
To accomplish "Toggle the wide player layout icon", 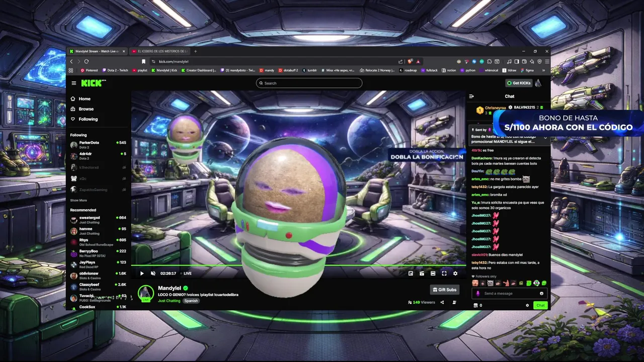I will [x=433, y=274].
